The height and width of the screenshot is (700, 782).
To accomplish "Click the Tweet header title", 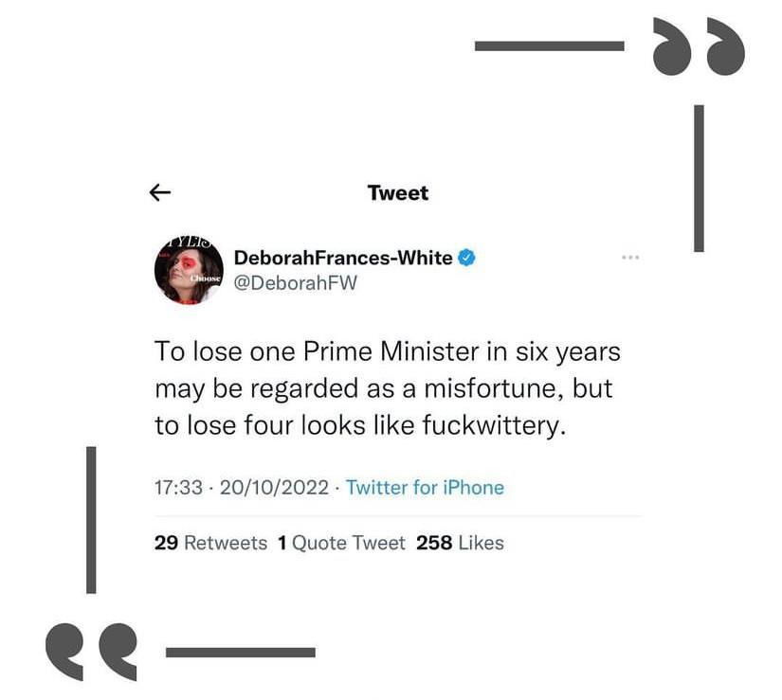I will 398,193.
